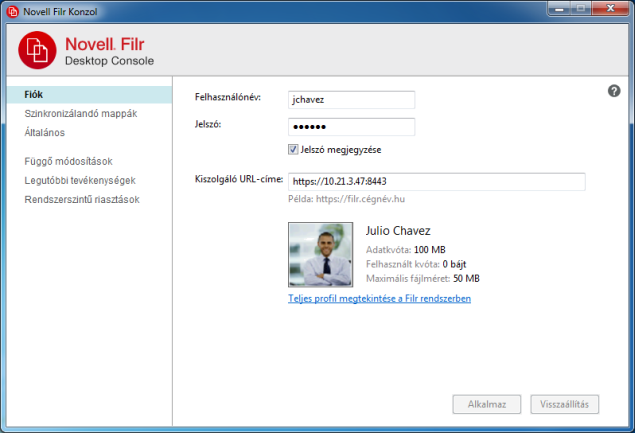The image size is (635, 433).
Task: Select the Fiók sidebar item
Action: 89,94
